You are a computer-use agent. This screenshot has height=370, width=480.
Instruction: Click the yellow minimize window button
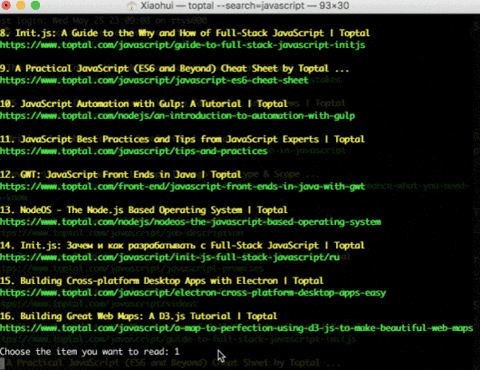tap(21, 5)
